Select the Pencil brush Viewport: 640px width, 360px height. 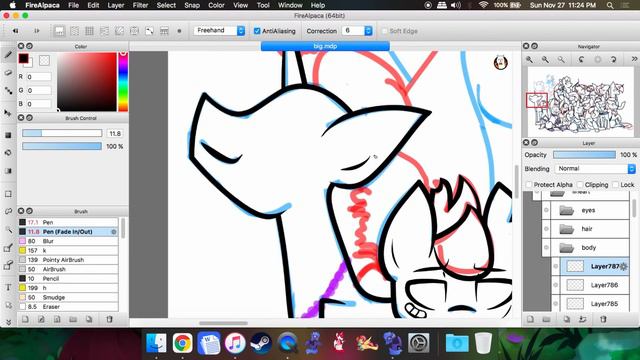[68, 279]
